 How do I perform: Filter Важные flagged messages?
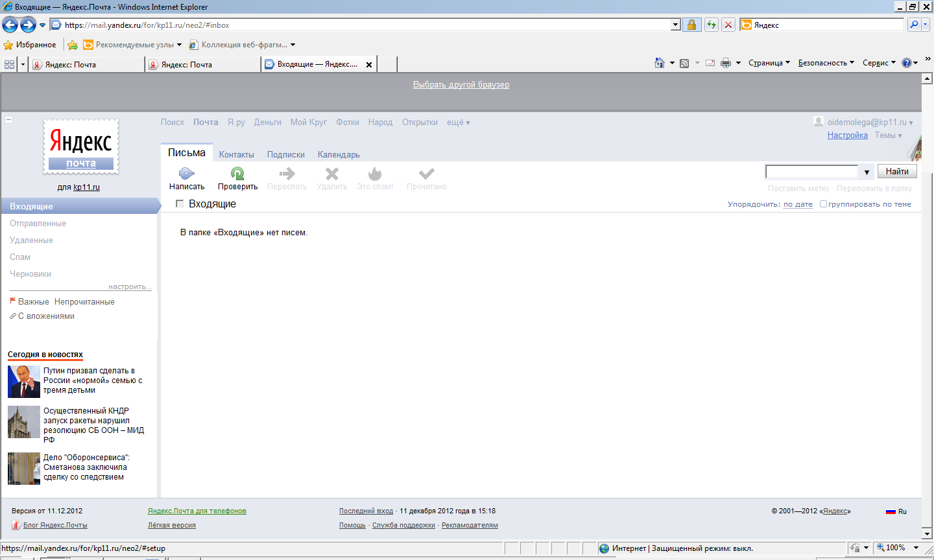coord(30,301)
